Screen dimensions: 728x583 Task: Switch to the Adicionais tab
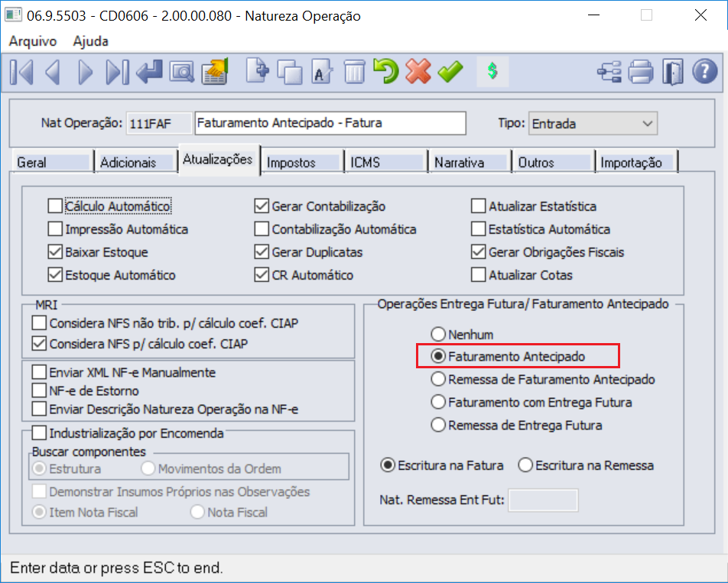click(136, 162)
